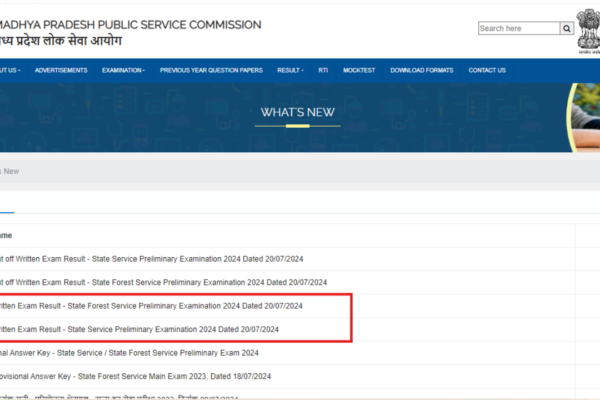Select Mocktest in the navigation bar
The height and width of the screenshot is (400, 600).
tap(359, 70)
